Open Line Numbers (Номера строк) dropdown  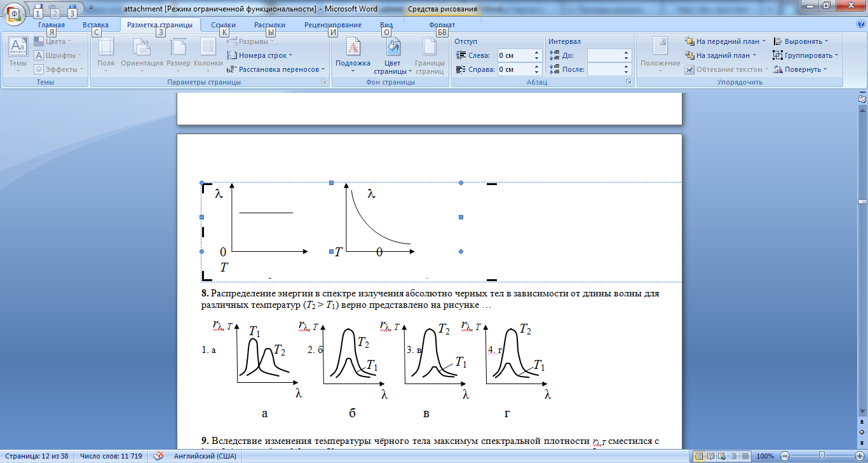(260, 55)
